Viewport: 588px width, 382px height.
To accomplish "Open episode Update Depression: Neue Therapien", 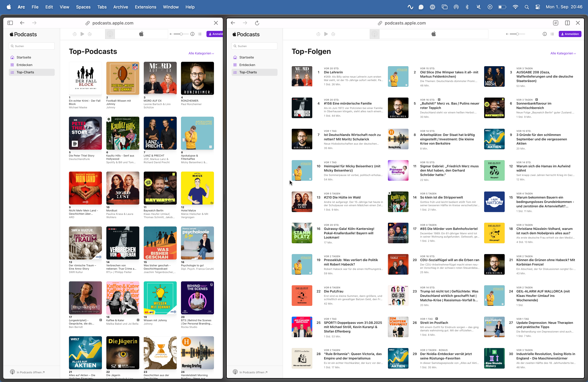I will coord(545,325).
